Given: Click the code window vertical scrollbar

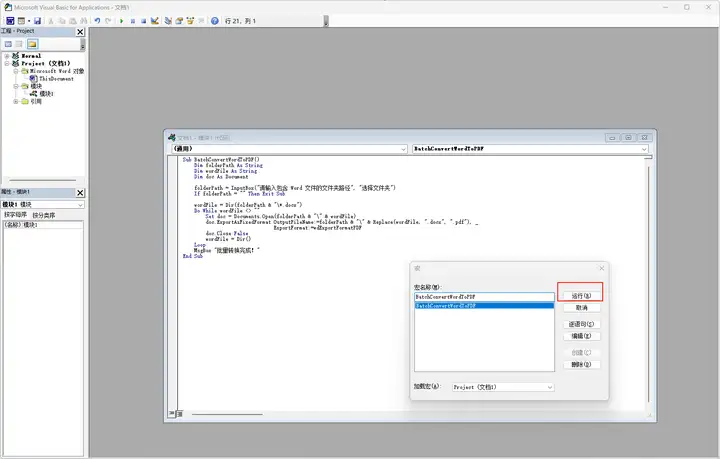Looking at the screenshot, I should coord(648,284).
